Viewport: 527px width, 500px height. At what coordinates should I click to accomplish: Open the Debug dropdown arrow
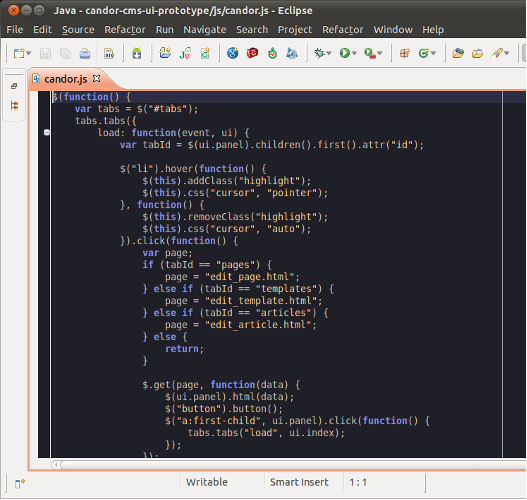(x=329, y=53)
